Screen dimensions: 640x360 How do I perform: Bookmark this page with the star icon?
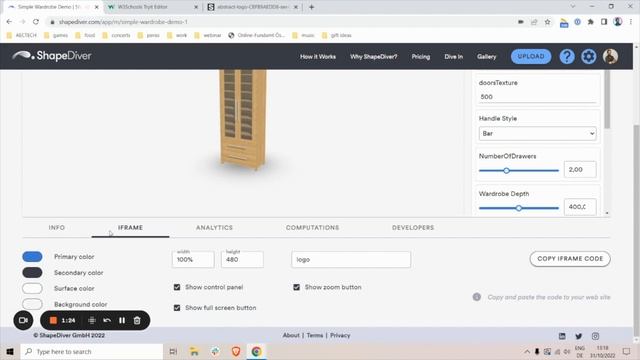(547, 22)
